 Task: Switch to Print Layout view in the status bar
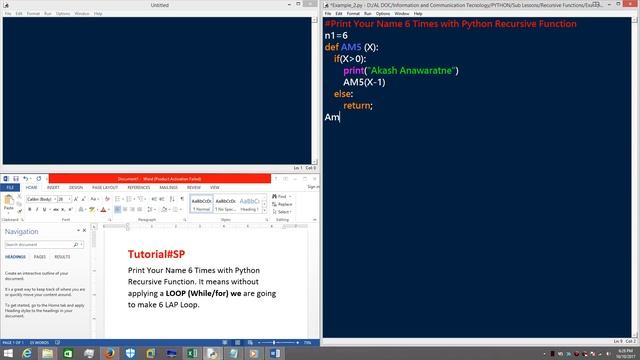click(x=238, y=342)
